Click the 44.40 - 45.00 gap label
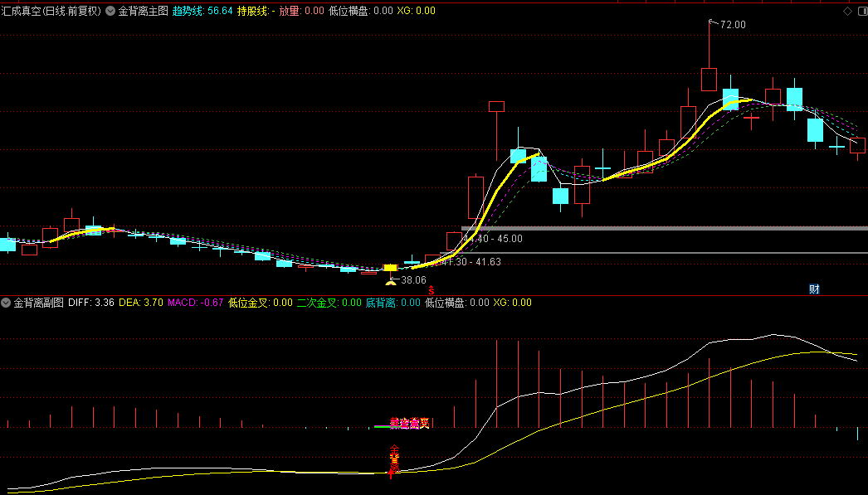The image size is (868, 495). 493,238
